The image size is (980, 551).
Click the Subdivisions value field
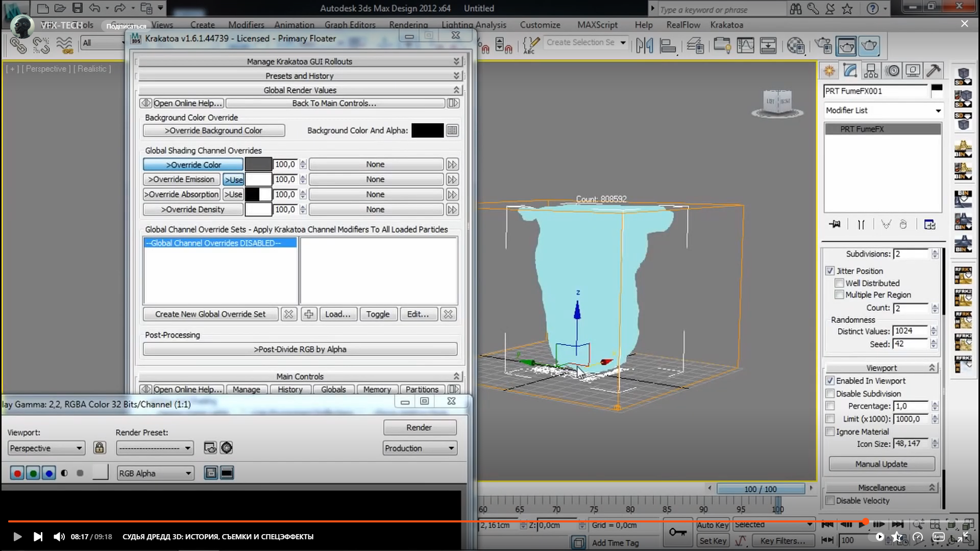click(x=912, y=254)
